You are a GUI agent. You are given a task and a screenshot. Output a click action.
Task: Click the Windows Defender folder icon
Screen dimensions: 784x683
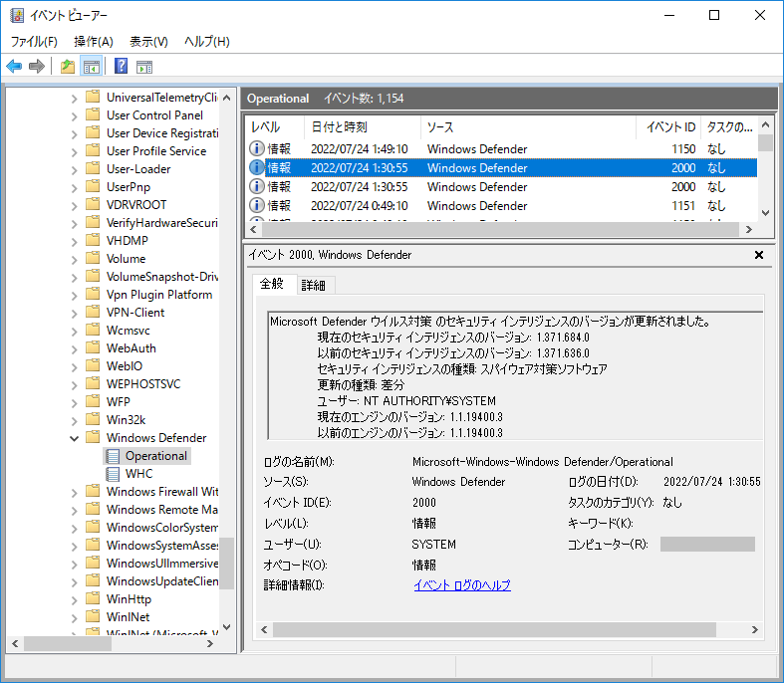point(93,437)
